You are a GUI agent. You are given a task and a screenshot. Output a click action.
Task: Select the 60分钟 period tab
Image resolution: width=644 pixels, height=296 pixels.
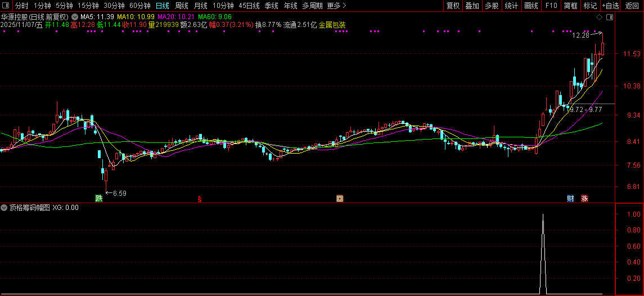click(140, 6)
